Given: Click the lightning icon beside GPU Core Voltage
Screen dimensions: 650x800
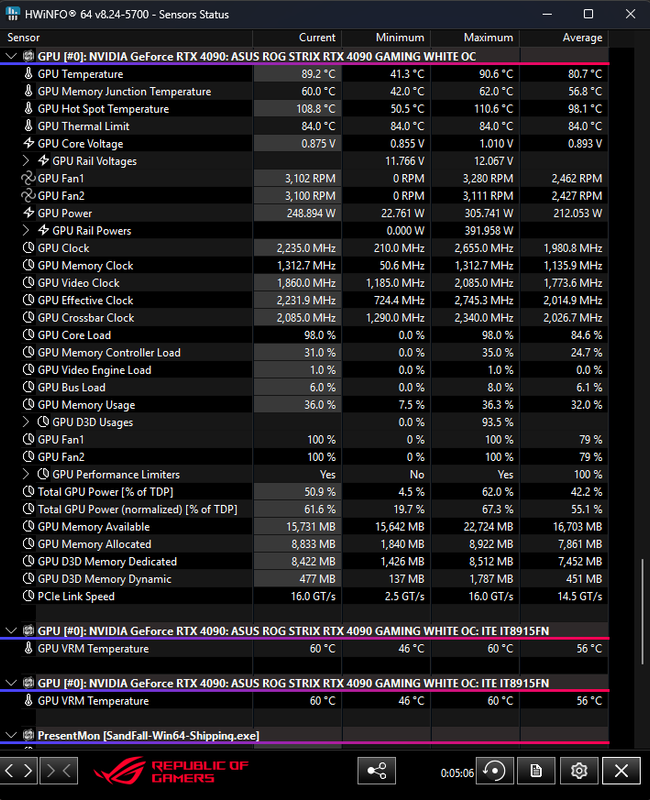Looking at the screenshot, I should pos(29,143).
